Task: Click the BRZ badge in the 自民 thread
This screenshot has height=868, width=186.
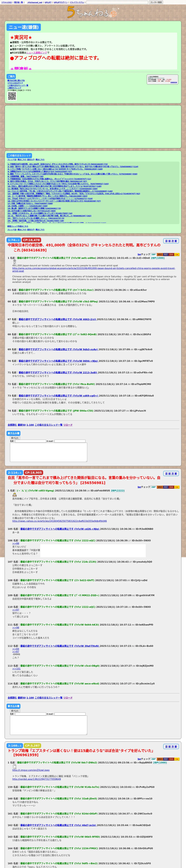Action: [x=160, y=487]
